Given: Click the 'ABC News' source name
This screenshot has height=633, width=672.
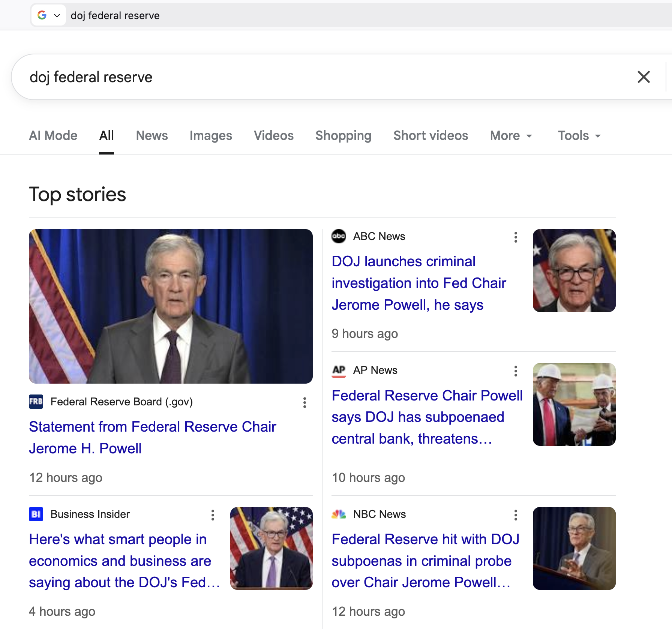Looking at the screenshot, I should 379,236.
